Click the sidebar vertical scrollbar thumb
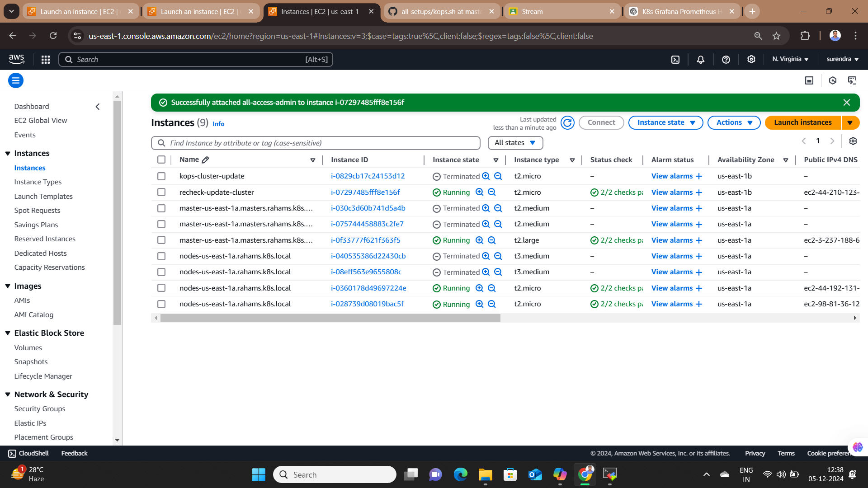868x488 pixels. point(117,212)
